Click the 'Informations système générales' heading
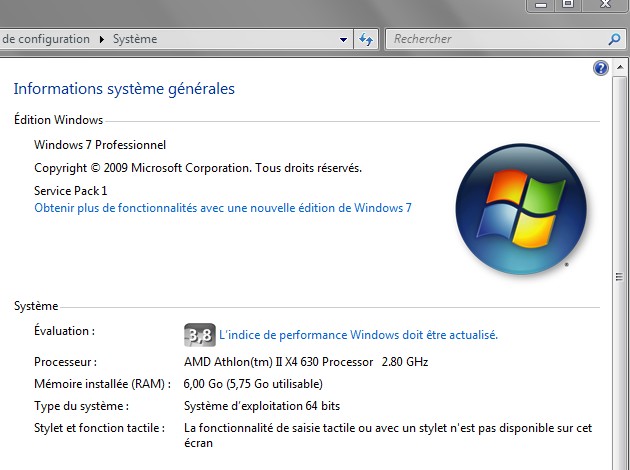 (124, 89)
